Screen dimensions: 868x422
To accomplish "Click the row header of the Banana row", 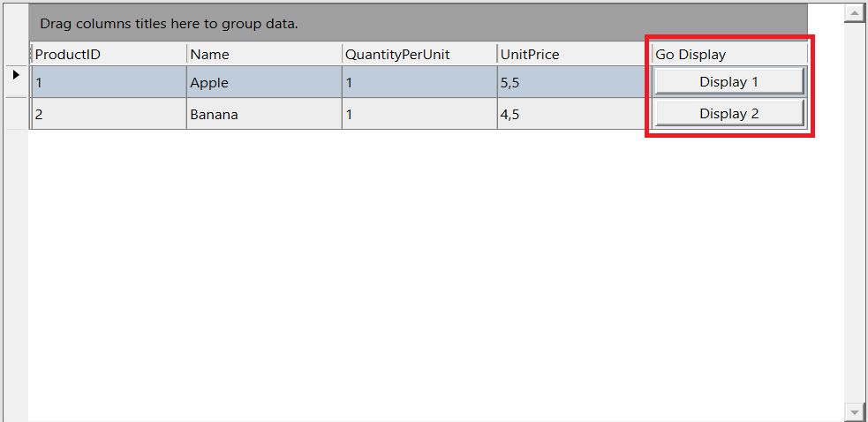I will (x=17, y=114).
